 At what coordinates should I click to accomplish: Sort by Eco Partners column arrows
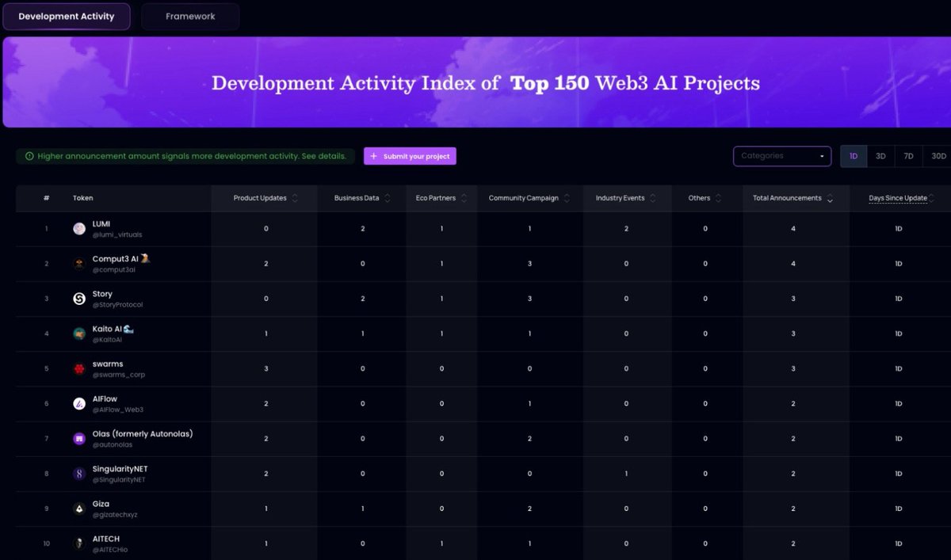pos(464,198)
